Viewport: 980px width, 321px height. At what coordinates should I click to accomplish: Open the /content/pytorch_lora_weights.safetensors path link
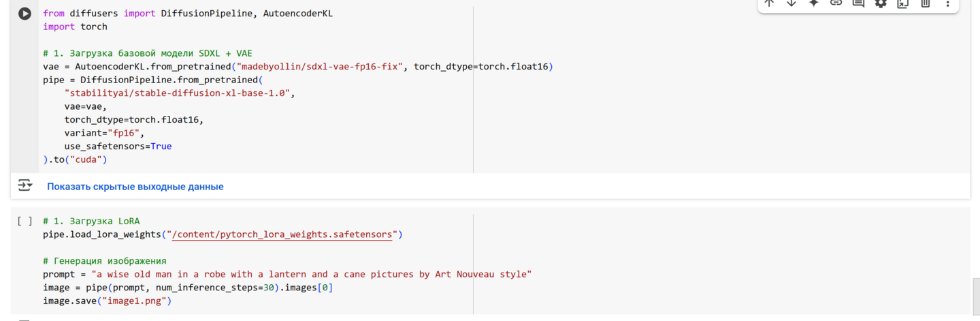pos(282,234)
